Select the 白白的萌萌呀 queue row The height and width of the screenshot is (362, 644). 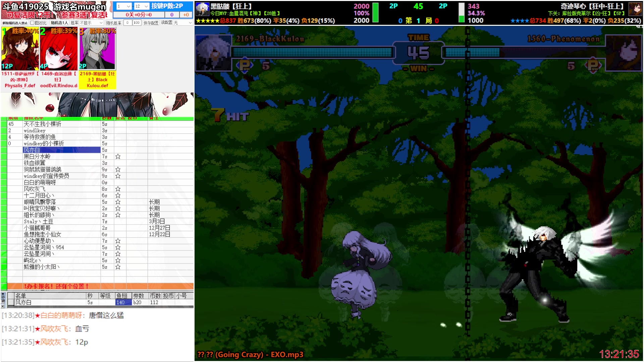click(x=62, y=182)
